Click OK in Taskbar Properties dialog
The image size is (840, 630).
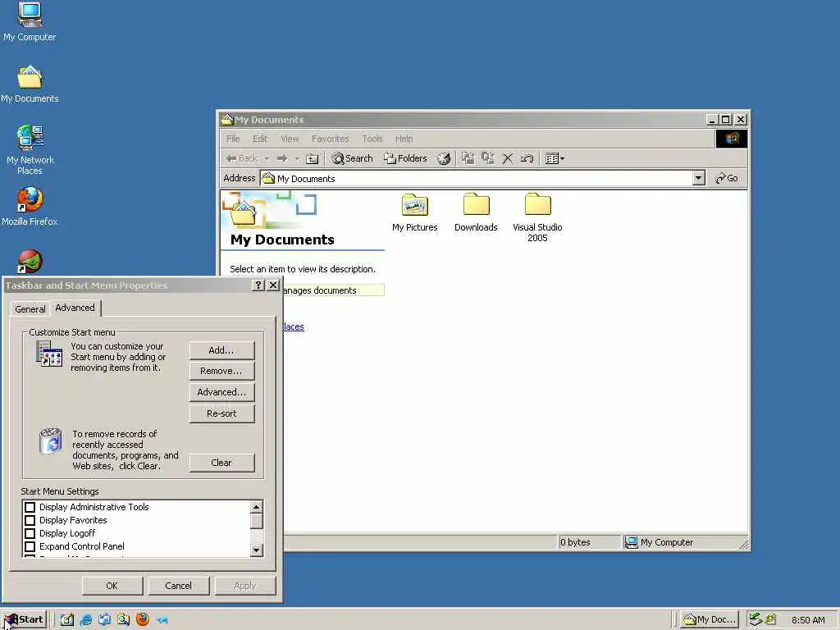coord(112,586)
